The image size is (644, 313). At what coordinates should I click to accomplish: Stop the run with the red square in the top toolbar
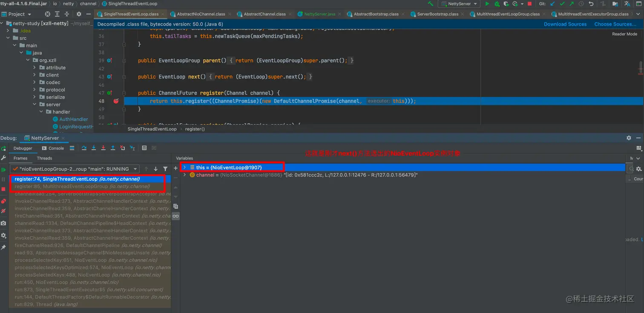click(x=529, y=4)
